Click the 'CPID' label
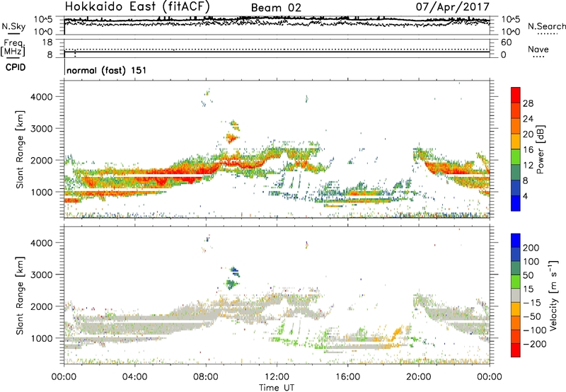Viewport: 566px width, 392px height. click(x=16, y=67)
